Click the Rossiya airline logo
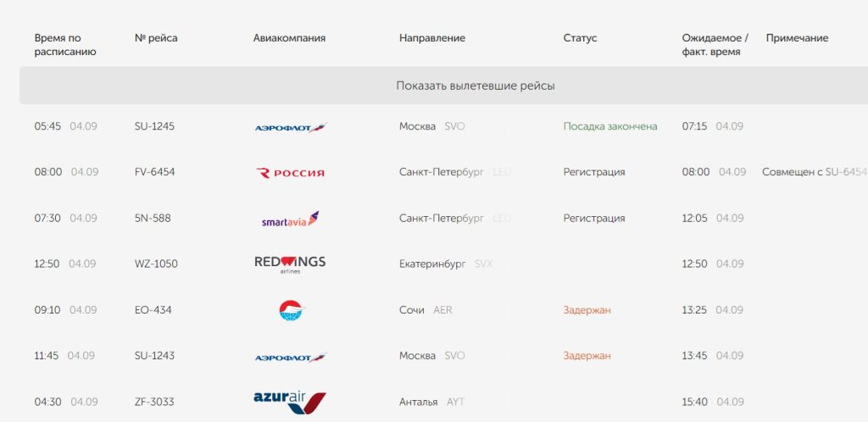The image size is (868, 422). click(290, 173)
